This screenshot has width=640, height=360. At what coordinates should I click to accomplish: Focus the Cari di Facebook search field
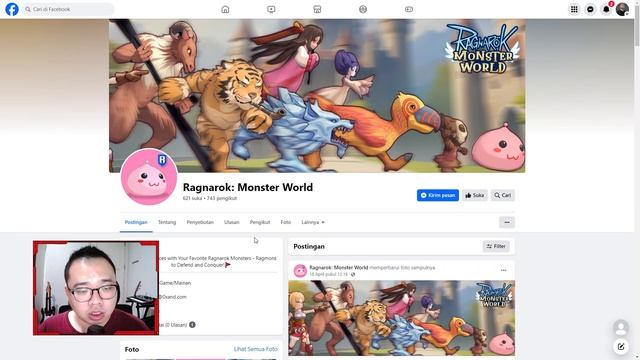(68, 9)
